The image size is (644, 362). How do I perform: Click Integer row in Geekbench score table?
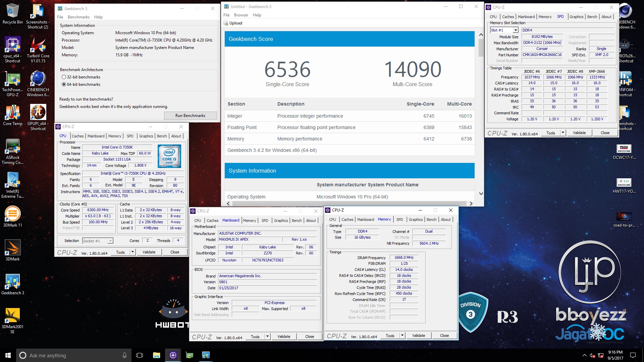pos(350,116)
